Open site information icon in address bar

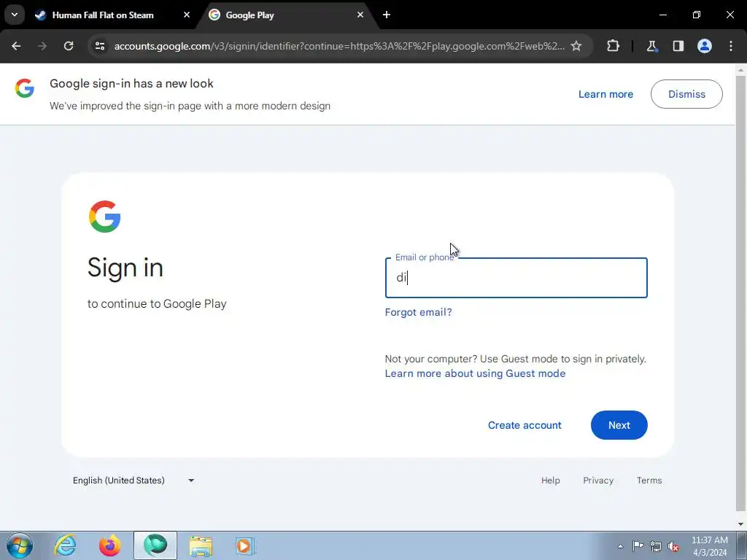click(100, 46)
